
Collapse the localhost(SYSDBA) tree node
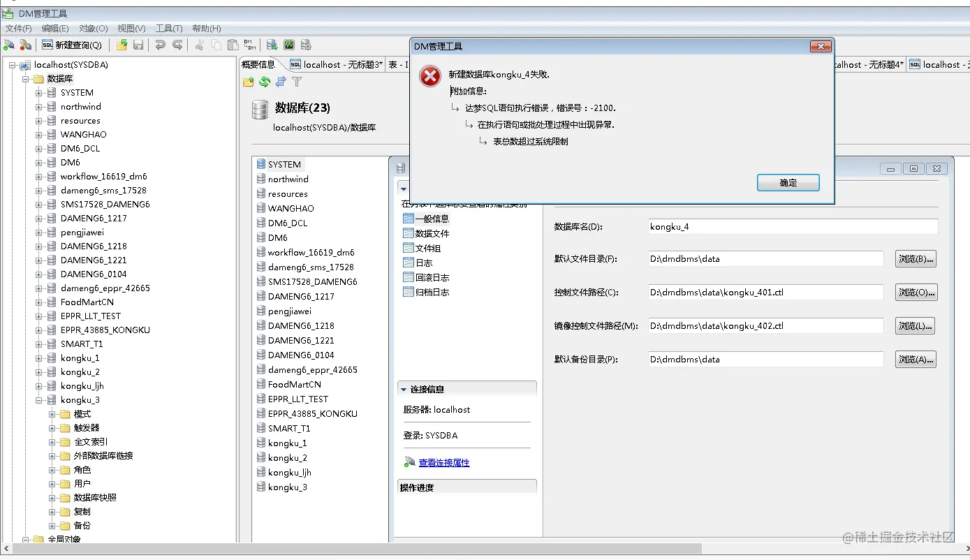pyautogui.click(x=12, y=65)
